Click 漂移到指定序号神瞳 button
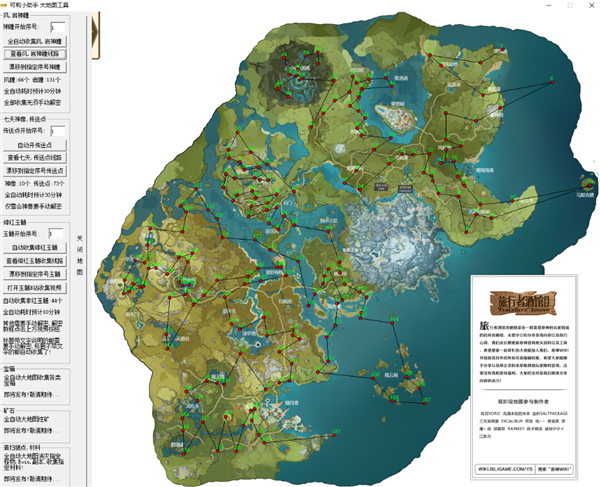Image resolution: width=600 pixels, height=487 pixels. (x=35, y=67)
